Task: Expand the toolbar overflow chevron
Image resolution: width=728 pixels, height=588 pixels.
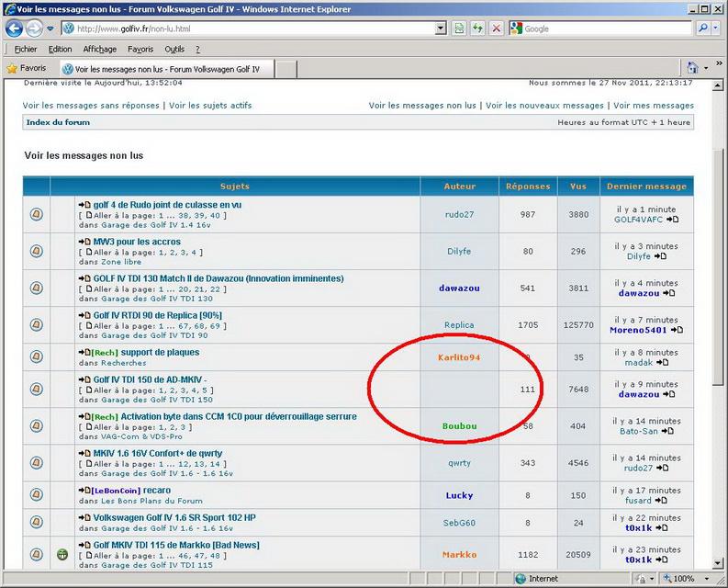Action: pos(719,63)
